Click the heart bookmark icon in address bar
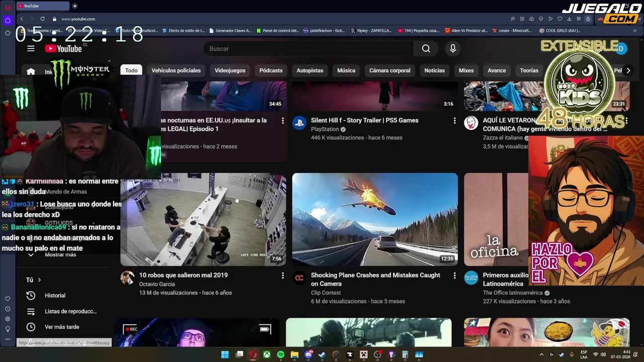 tap(559, 19)
